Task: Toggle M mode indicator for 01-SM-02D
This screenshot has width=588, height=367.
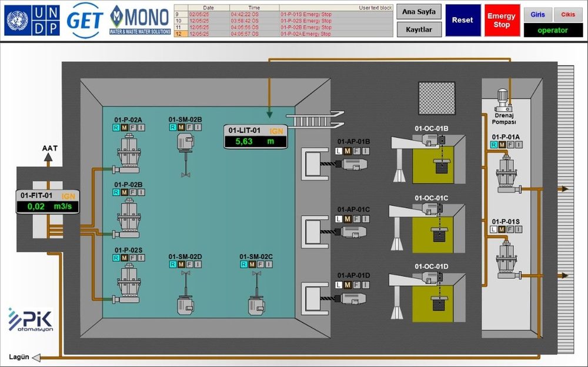Action: 181,264
